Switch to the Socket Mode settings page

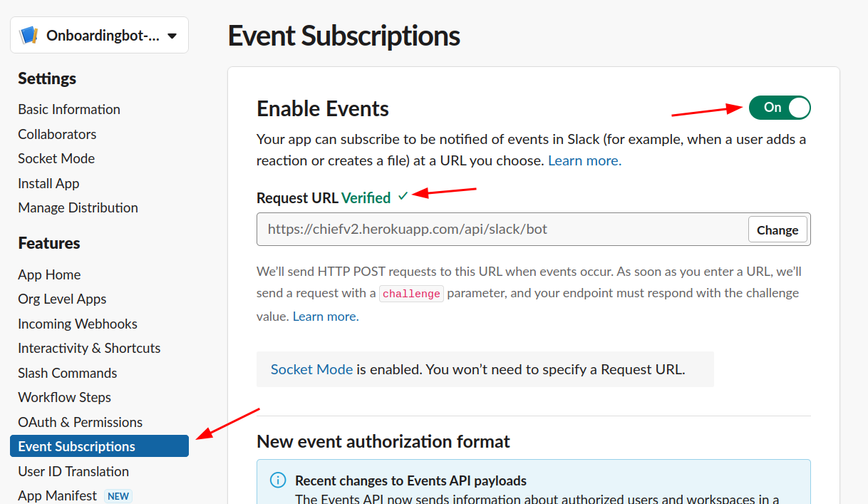[56, 158]
